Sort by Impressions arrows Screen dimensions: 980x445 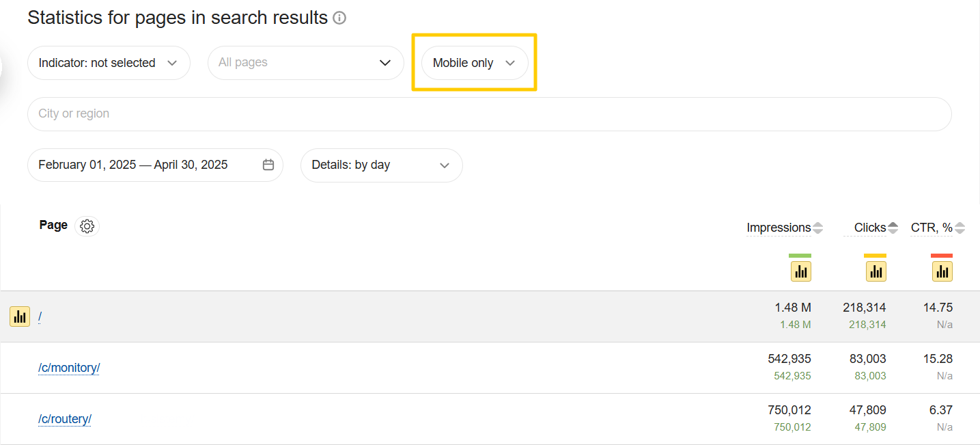point(818,228)
